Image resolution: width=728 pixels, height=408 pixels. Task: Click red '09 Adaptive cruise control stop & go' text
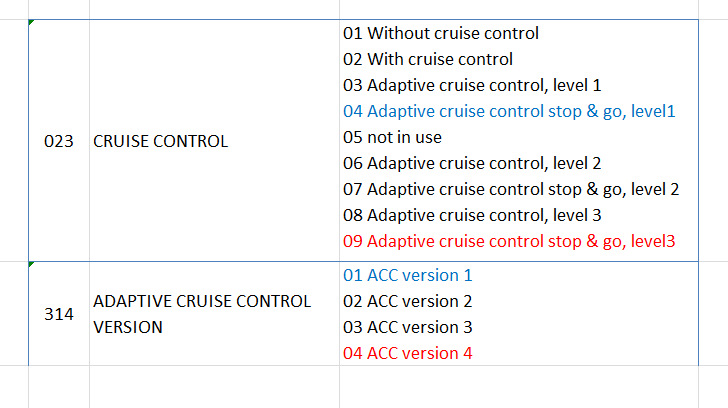(509, 241)
